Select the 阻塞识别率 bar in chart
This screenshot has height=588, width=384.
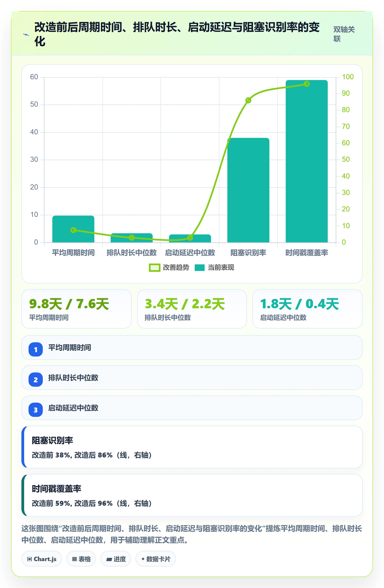point(248,190)
